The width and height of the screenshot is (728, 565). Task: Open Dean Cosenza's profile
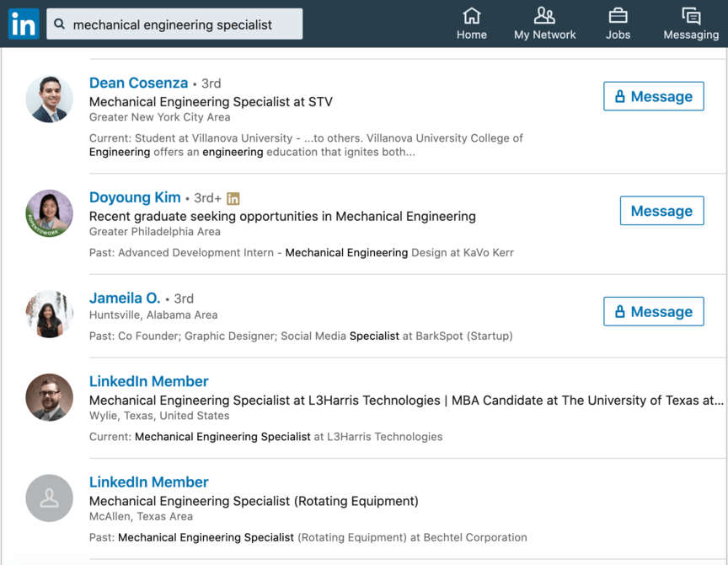click(138, 83)
